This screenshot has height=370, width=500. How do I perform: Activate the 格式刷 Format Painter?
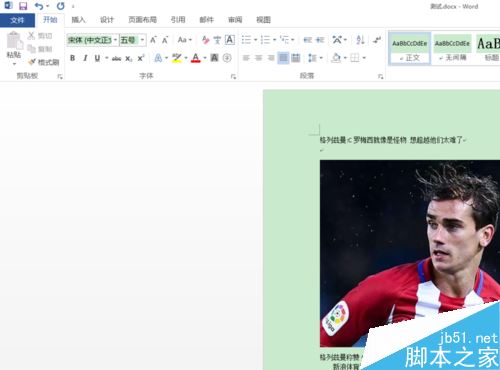click(43, 62)
